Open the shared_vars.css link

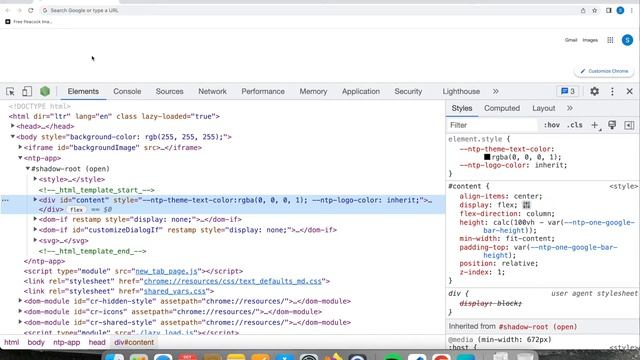click(x=175, y=291)
